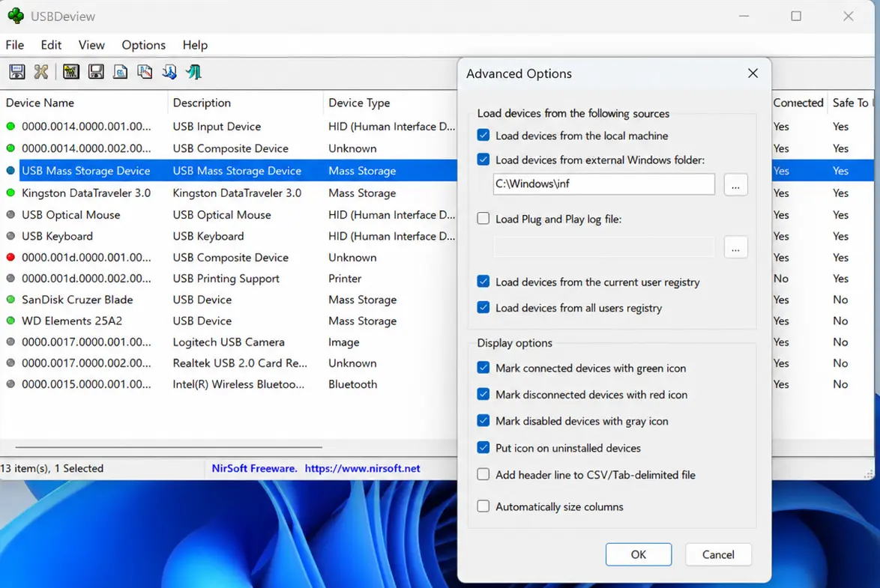Image resolution: width=880 pixels, height=588 pixels.
Task: Browse for the external Windows folder
Action: (736, 184)
